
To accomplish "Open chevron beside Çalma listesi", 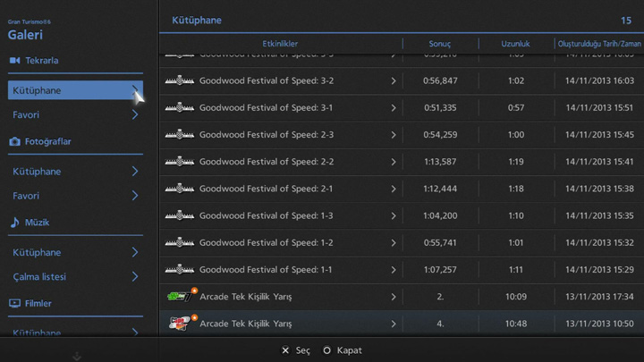I will coord(135,276).
